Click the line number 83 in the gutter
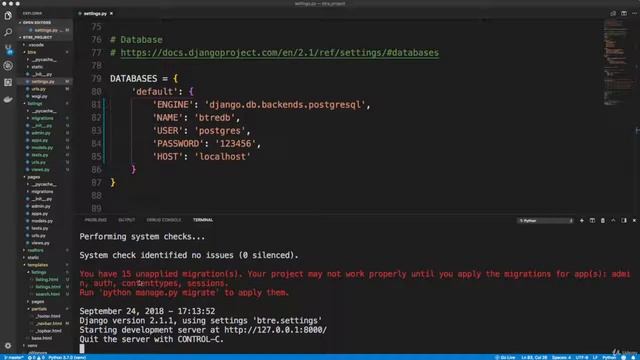The height and width of the screenshot is (360, 640). (96, 131)
